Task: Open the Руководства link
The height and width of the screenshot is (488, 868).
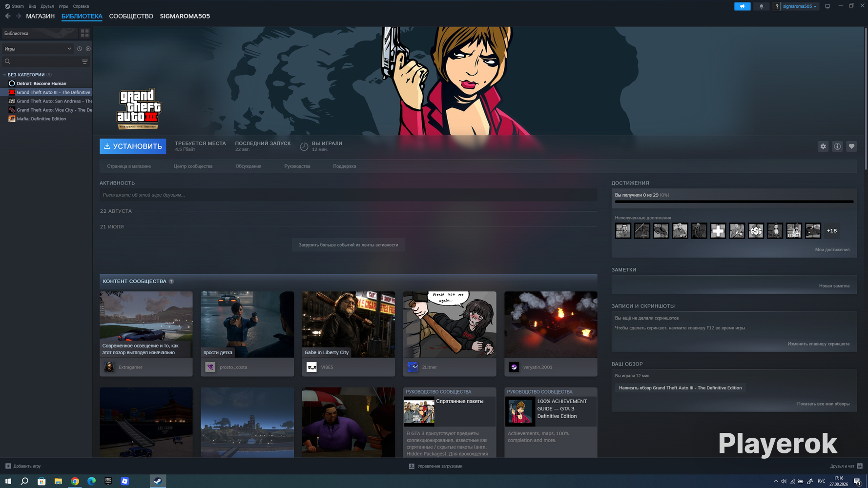Action: tap(297, 166)
